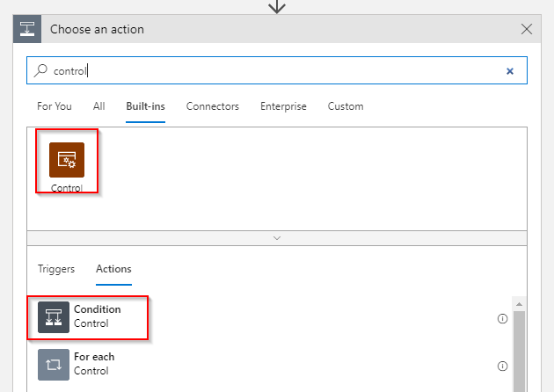Click the scrollbar up arrow
The width and height of the screenshot is (554, 392).
[519, 304]
